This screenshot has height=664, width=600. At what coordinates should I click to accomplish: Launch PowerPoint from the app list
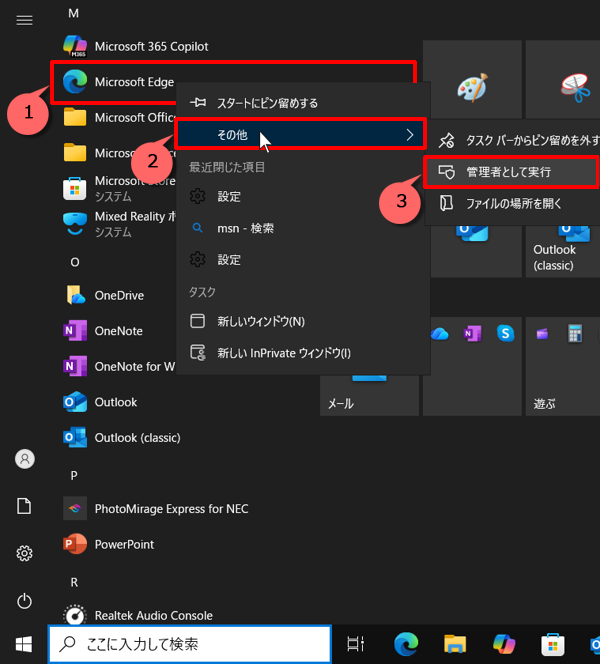click(123, 544)
